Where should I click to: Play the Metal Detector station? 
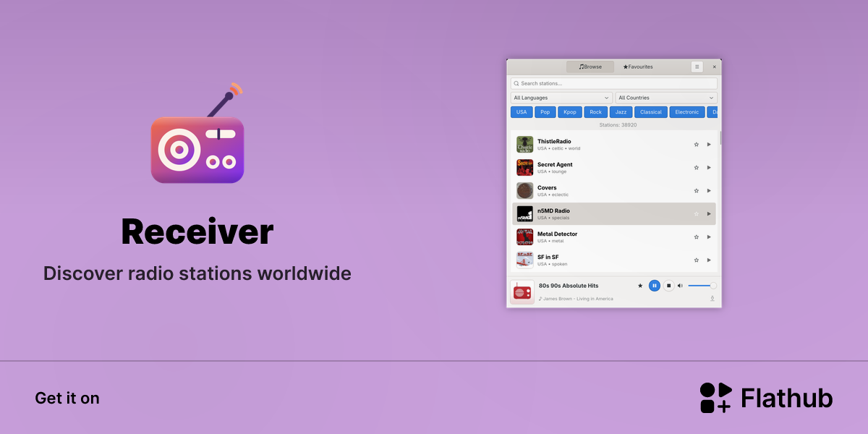(x=709, y=237)
